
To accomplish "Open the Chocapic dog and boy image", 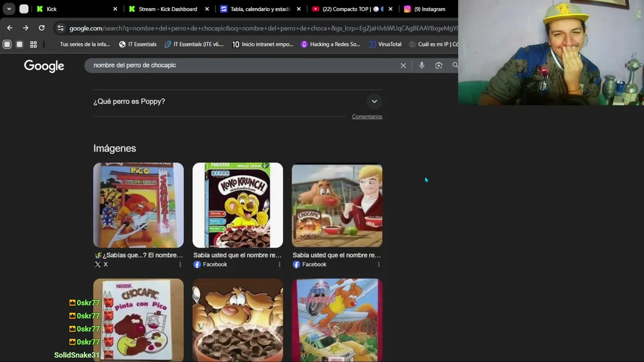I will [x=337, y=205].
